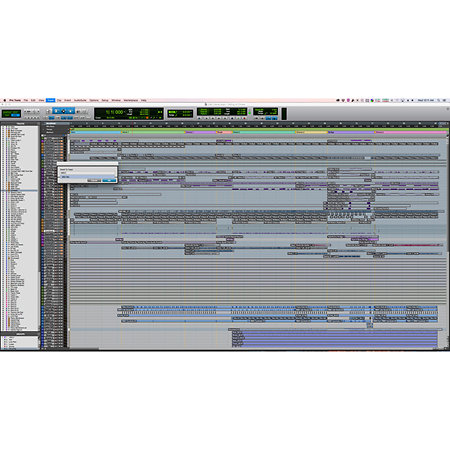The image size is (450, 450).
Task: Click the main counter display
Action: click(114, 112)
